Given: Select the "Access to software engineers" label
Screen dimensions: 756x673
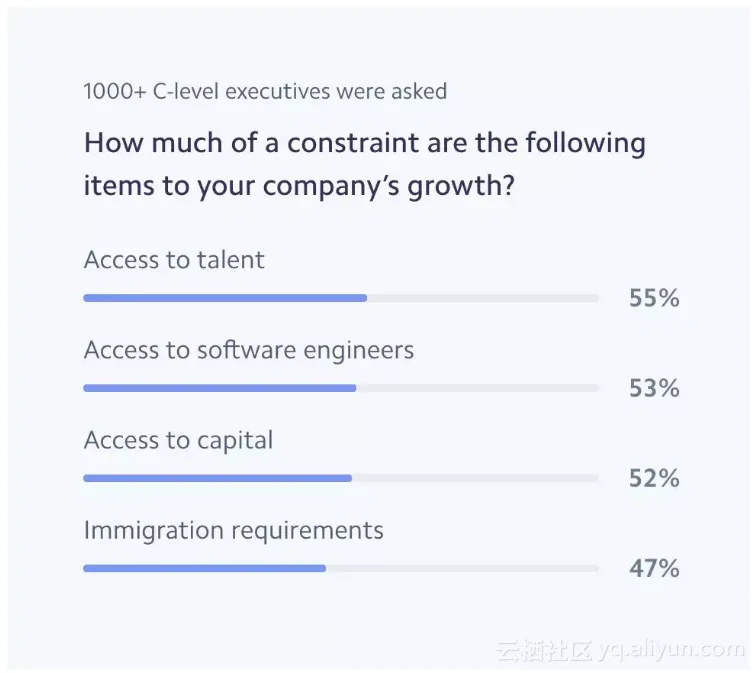Looking at the screenshot, I should [x=248, y=350].
